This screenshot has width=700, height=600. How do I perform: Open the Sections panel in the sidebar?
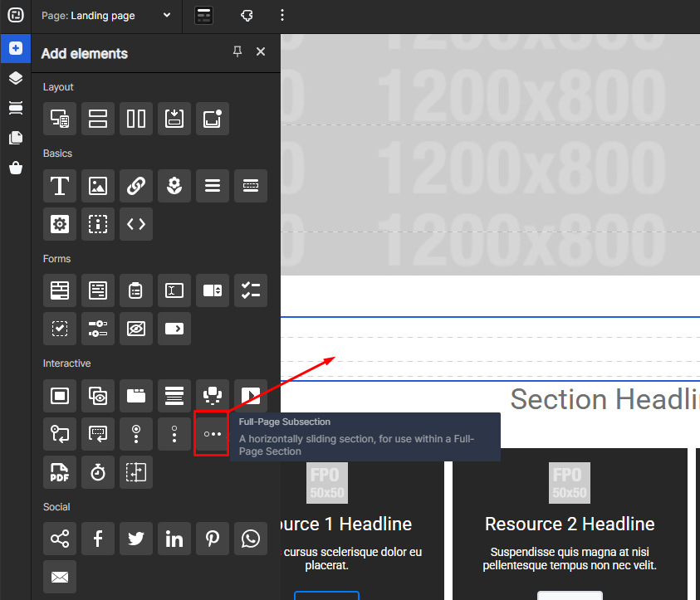pos(16,108)
